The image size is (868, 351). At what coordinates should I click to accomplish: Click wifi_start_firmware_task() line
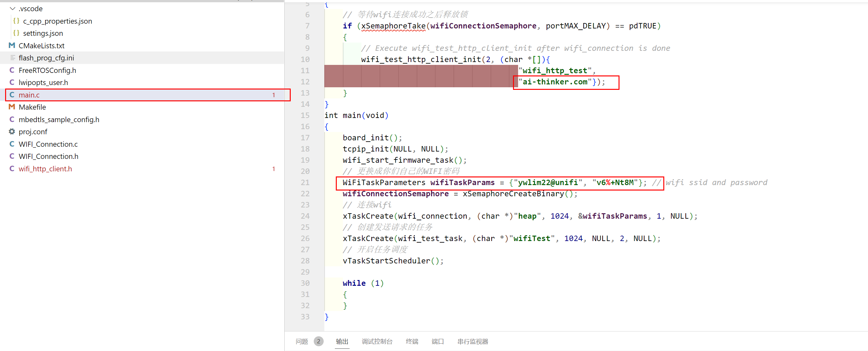point(404,160)
